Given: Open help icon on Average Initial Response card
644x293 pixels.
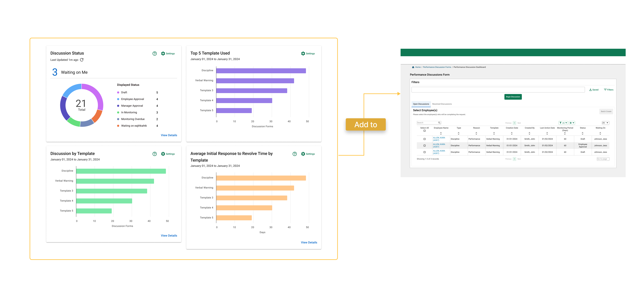Looking at the screenshot, I should pos(294,154).
